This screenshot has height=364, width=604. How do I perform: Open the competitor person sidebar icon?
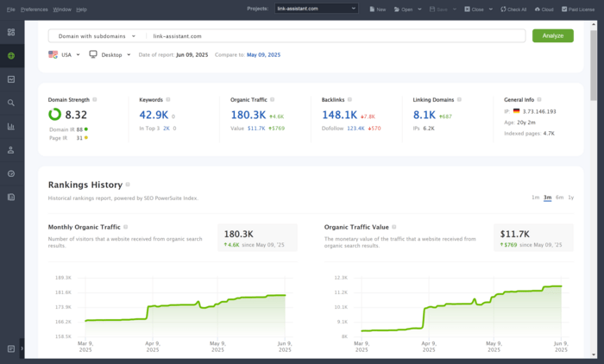coord(11,150)
